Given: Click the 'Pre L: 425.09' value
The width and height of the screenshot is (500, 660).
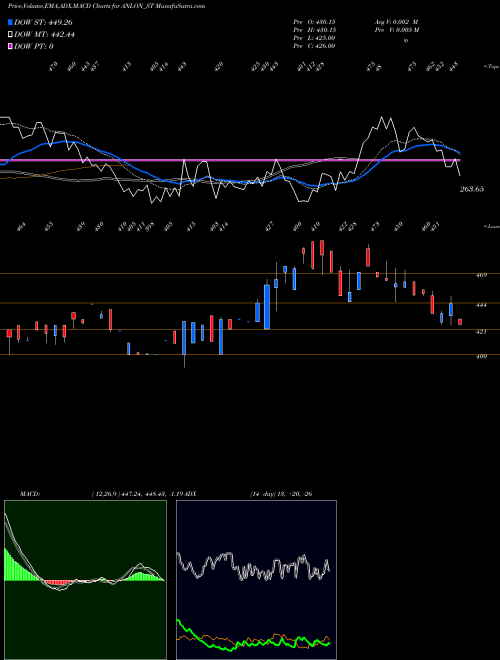Looking at the screenshot, I should (x=314, y=38).
